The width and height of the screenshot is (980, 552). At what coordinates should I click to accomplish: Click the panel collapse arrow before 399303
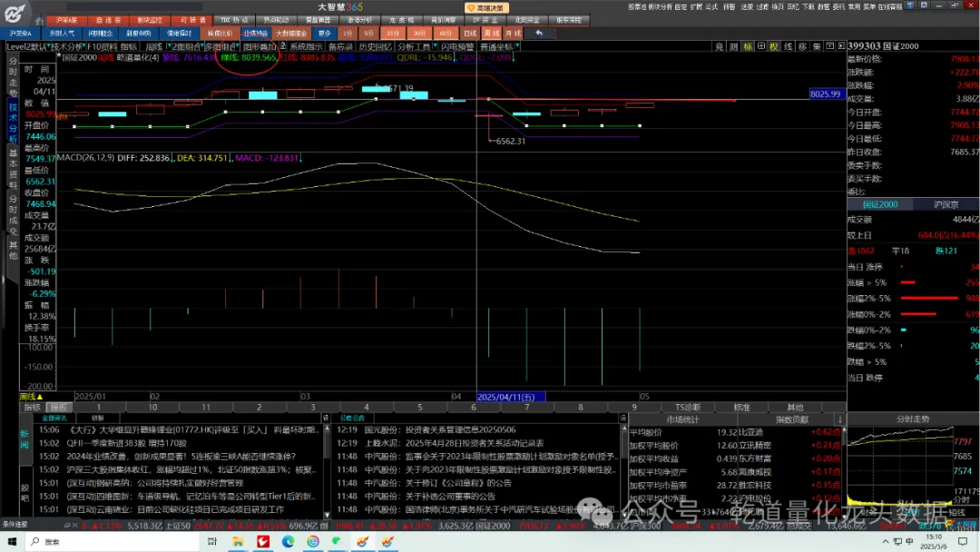pos(841,47)
